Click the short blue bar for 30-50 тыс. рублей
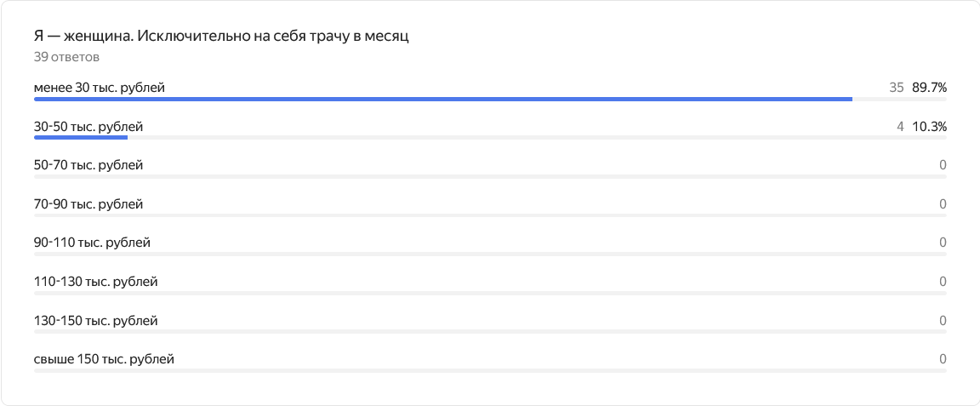 (81, 138)
